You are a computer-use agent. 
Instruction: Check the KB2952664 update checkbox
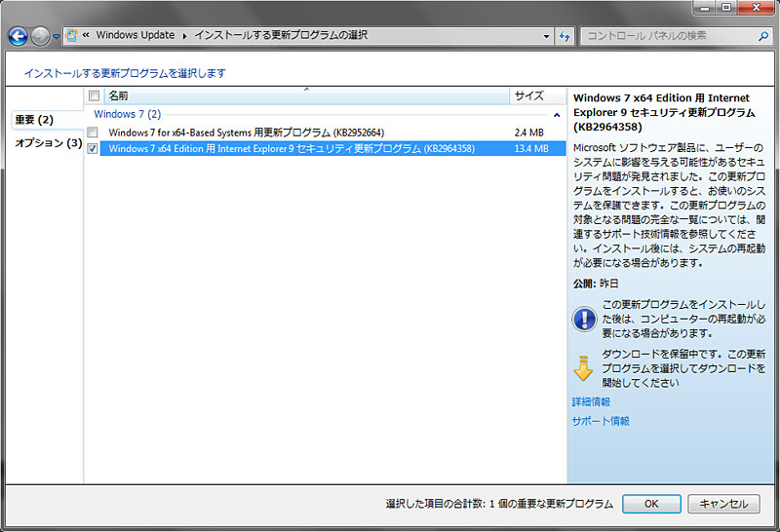point(93,132)
